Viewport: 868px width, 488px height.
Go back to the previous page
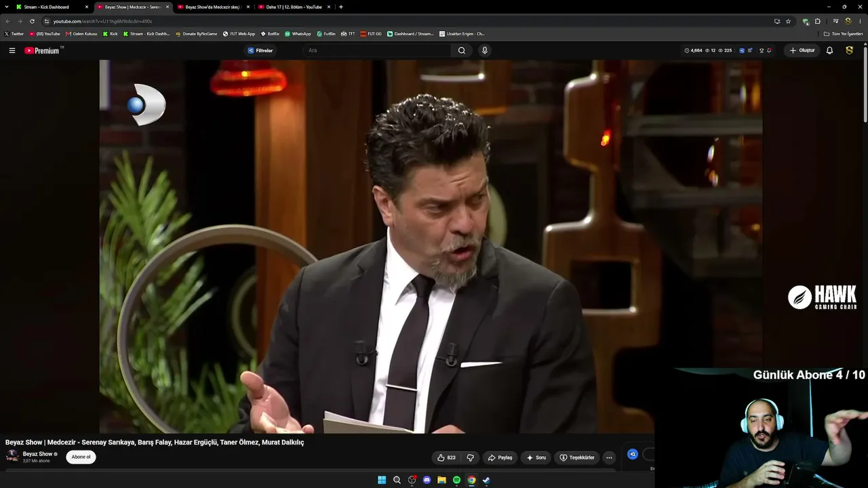point(7,21)
